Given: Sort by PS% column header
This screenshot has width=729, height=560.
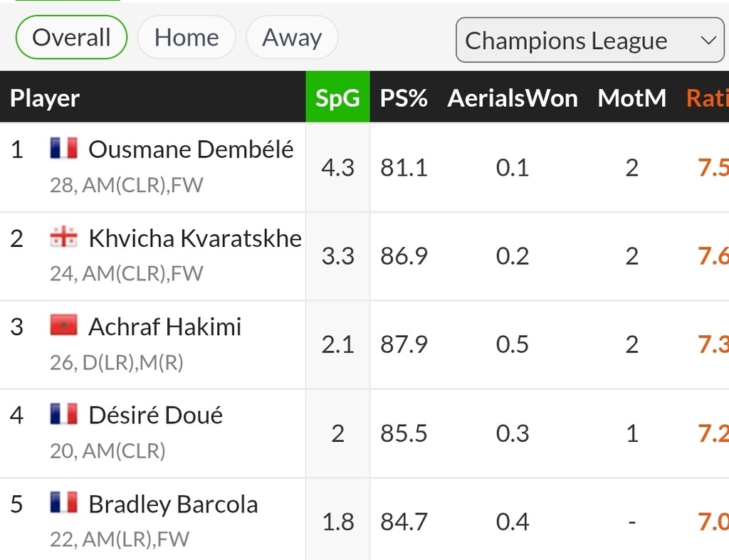Looking at the screenshot, I should coord(404,97).
